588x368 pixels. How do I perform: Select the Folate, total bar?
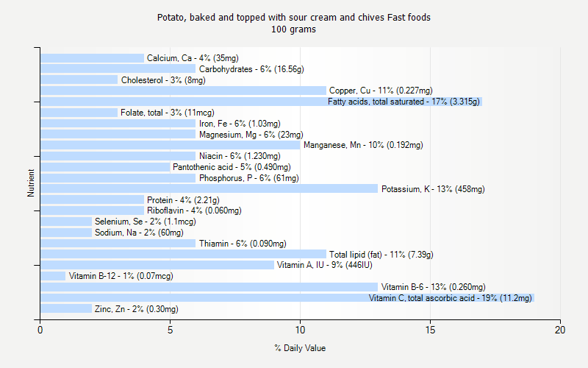[x=79, y=113]
